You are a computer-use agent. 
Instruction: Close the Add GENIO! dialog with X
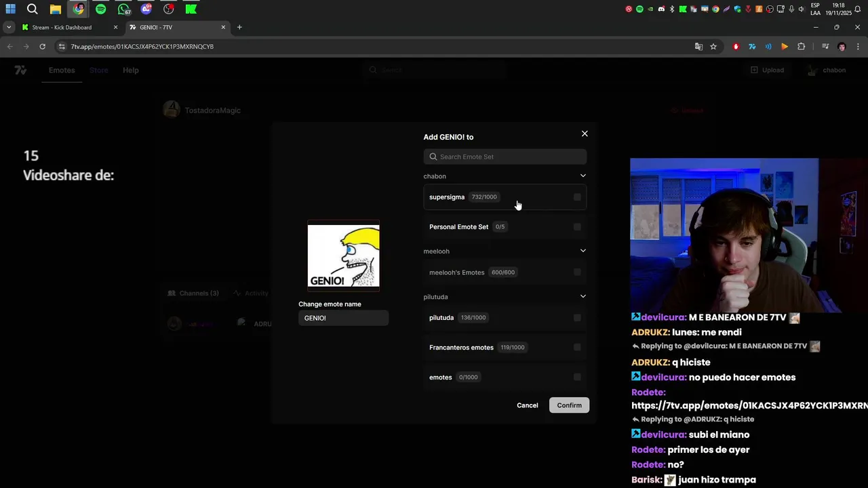585,134
